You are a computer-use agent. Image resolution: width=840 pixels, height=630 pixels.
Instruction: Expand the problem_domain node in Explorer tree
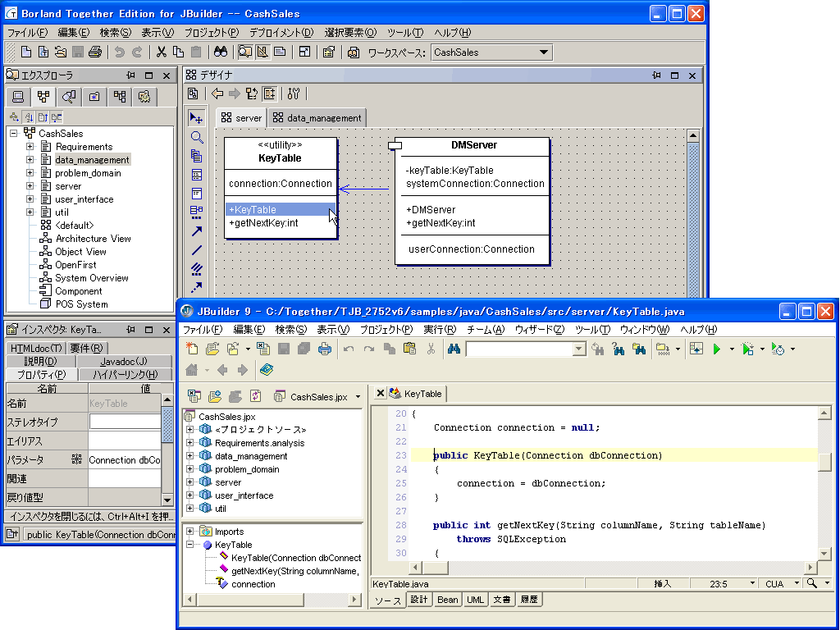(x=30, y=172)
